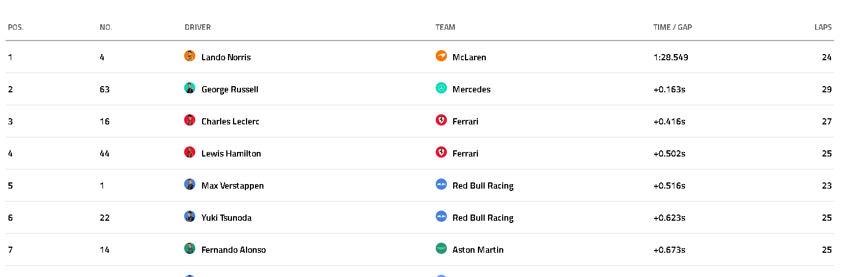Click the Aston Martin team logo icon

(x=441, y=248)
